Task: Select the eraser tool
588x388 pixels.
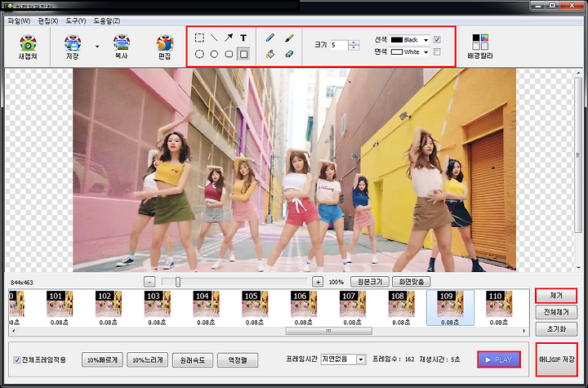Action: (x=289, y=55)
